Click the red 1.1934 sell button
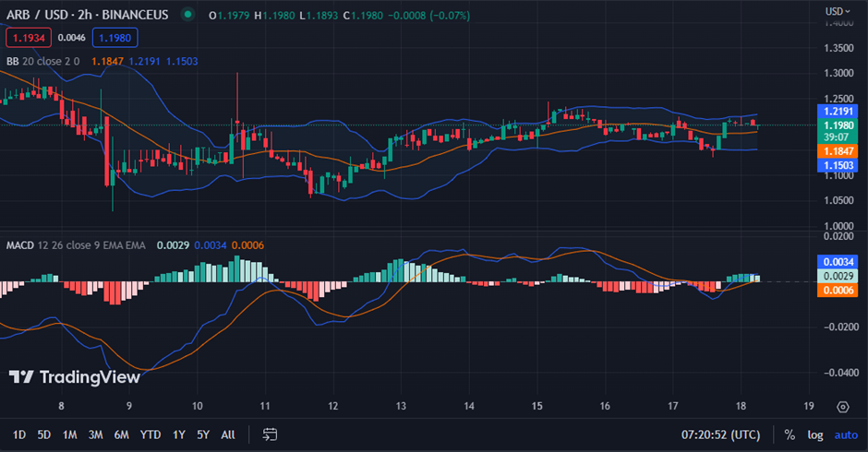The height and width of the screenshot is (452, 868). [28, 38]
